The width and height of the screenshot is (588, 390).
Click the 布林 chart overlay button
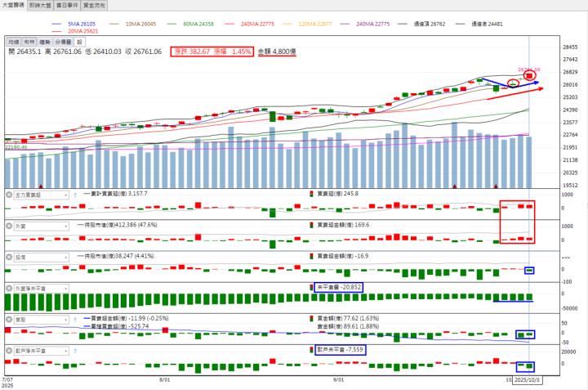tap(30, 41)
